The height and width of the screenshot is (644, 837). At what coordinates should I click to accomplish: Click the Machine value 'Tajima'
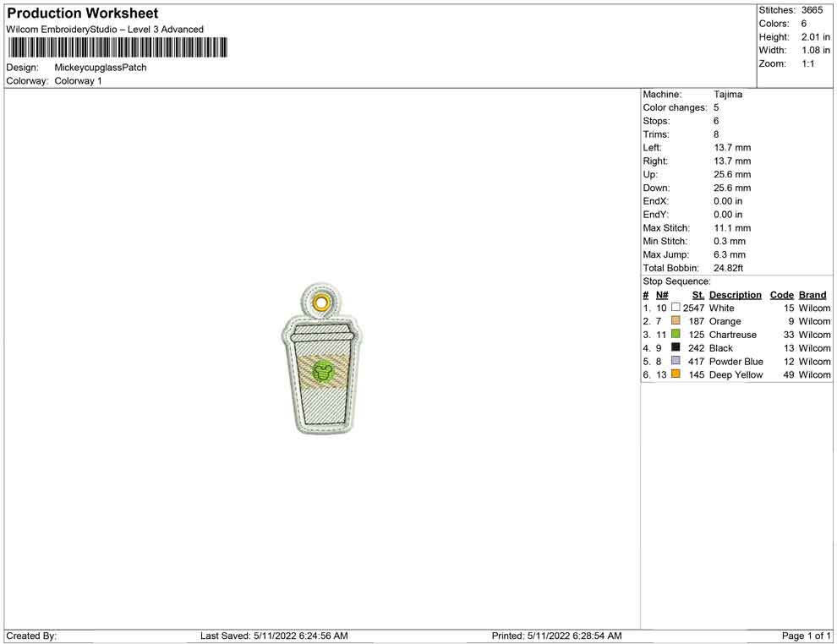pos(728,95)
